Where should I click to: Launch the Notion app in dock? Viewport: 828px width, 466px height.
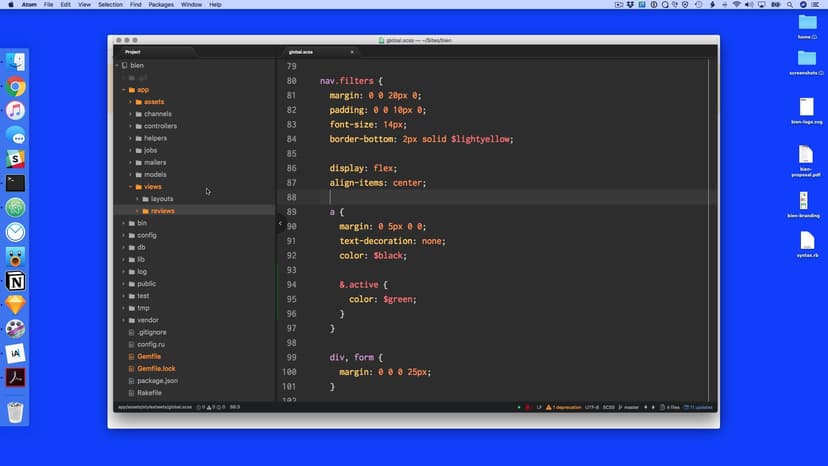pyautogui.click(x=15, y=282)
